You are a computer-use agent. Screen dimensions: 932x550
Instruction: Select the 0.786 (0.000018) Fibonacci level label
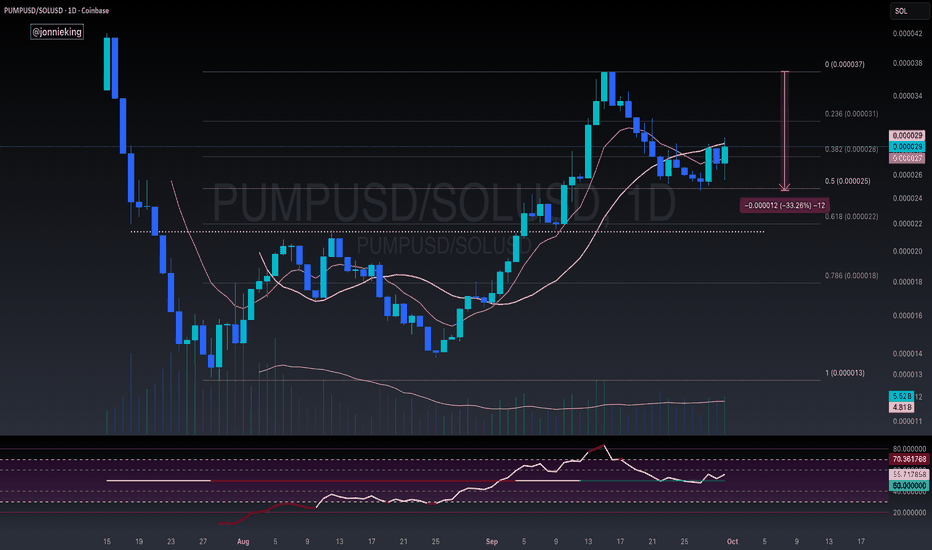coord(850,276)
